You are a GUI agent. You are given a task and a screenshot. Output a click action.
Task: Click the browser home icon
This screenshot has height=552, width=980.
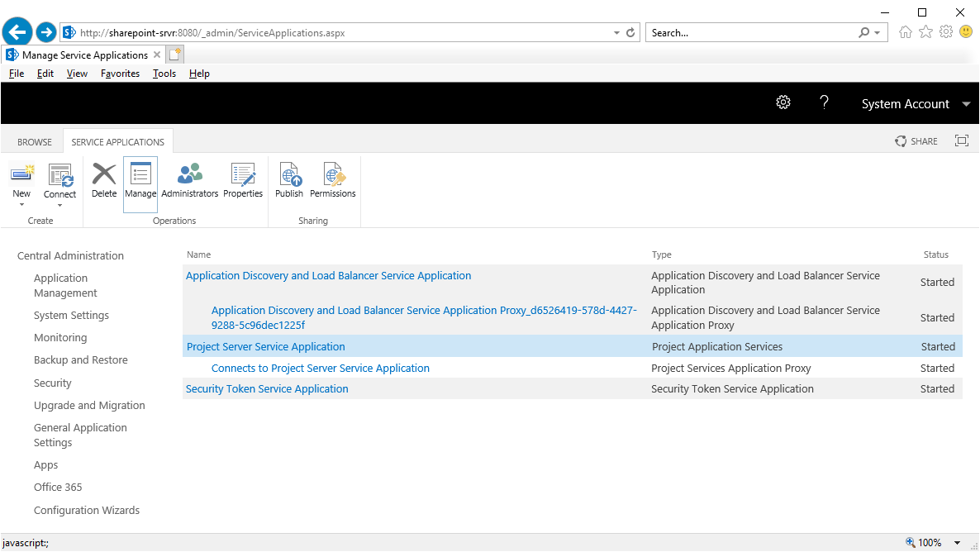[905, 32]
